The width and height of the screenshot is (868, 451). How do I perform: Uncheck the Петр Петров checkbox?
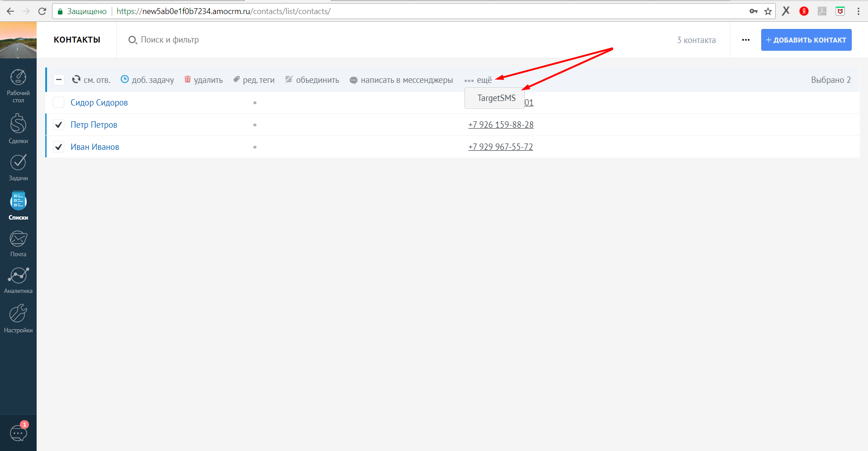[x=59, y=125]
